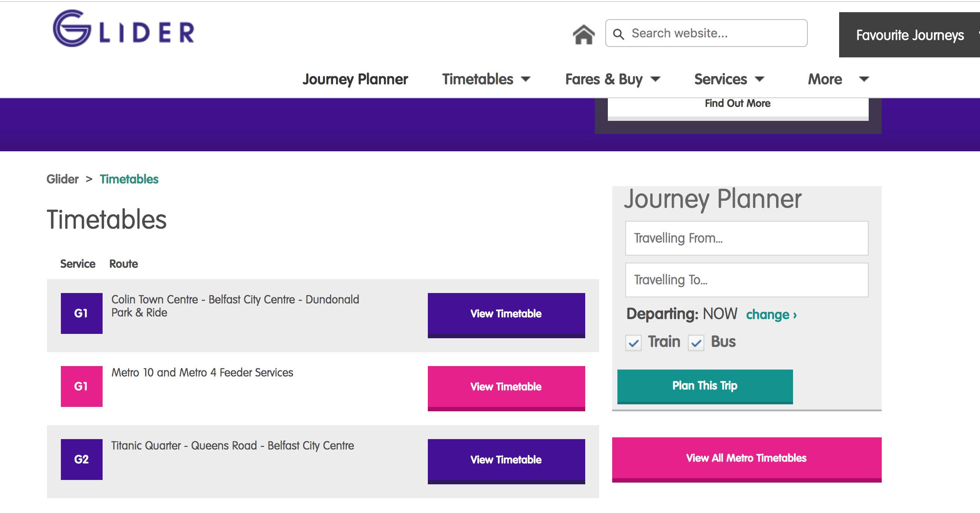Click the change departure time link
The height and width of the screenshot is (513, 980).
(x=771, y=315)
